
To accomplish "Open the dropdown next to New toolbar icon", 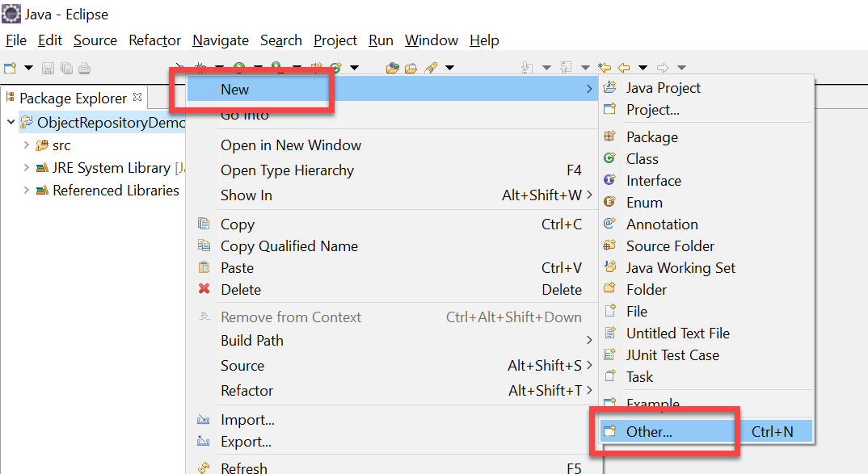I will 28,68.
